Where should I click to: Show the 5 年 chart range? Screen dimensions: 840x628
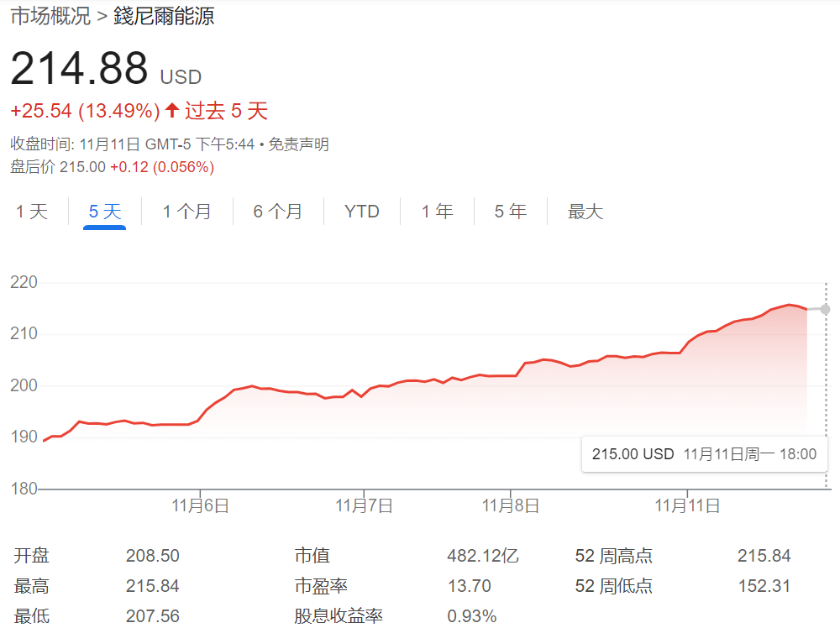[x=511, y=212]
